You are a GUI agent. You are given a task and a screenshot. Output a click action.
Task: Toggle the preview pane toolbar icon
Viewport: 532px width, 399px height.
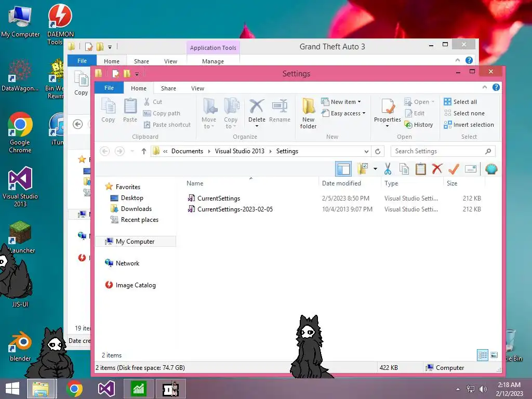click(343, 169)
